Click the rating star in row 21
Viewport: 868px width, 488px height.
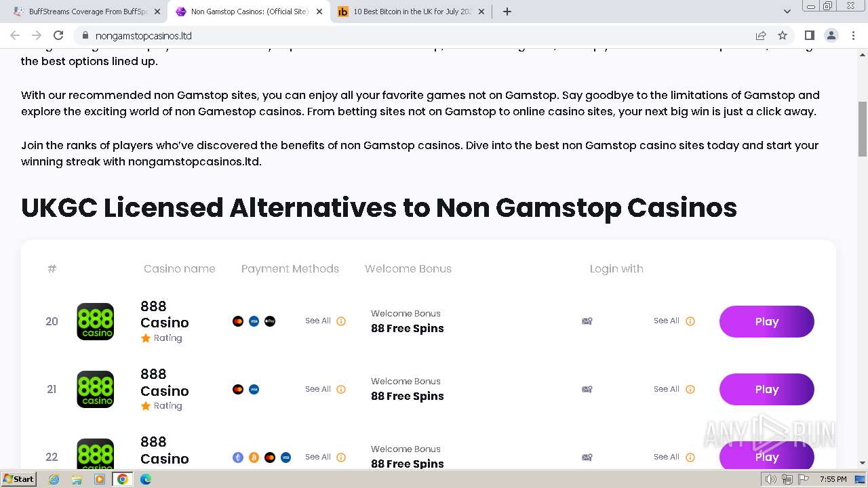point(145,405)
